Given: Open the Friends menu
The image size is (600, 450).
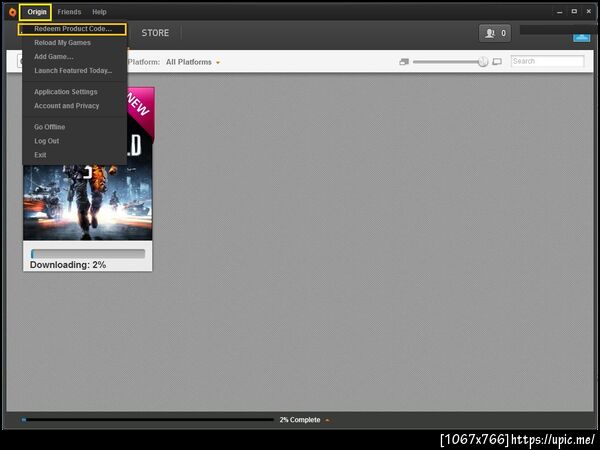Looking at the screenshot, I should (x=69, y=12).
